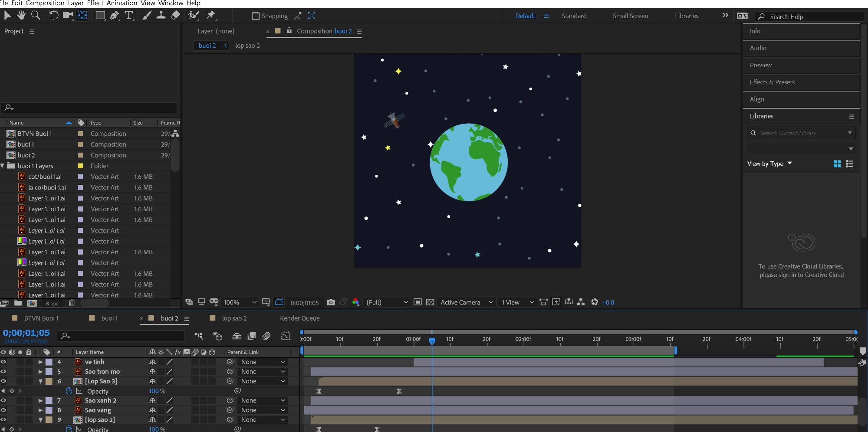The image size is (868, 432).
Task: Collapse the buoi 1 Layers folder
Action: pos(3,166)
